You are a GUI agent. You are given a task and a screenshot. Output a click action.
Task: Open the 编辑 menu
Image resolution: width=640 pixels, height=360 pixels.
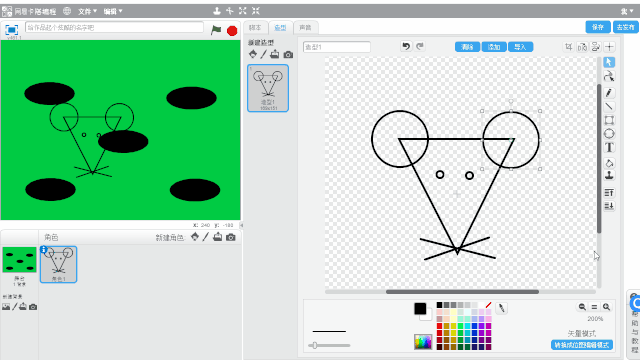click(x=113, y=11)
